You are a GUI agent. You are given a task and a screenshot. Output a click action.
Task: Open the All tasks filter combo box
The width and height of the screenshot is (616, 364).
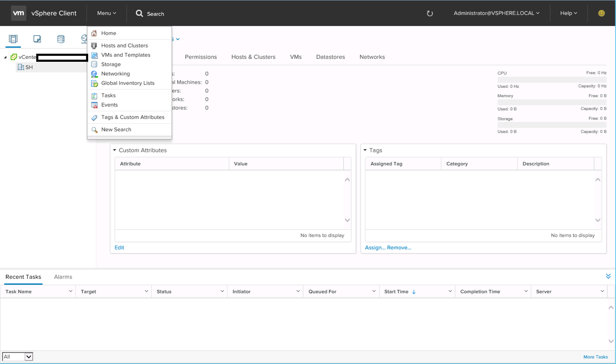click(17, 357)
